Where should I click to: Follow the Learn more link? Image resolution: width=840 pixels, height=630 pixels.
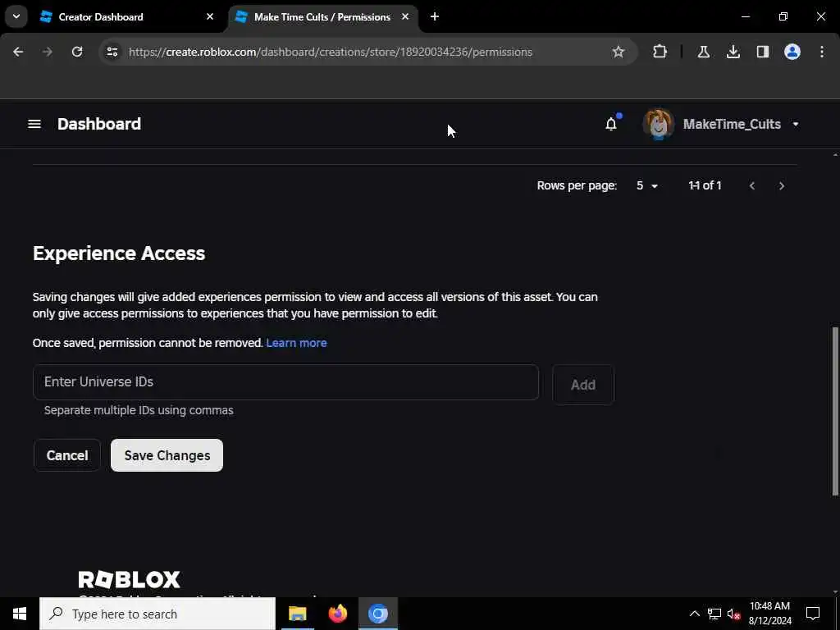click(296, 343)
